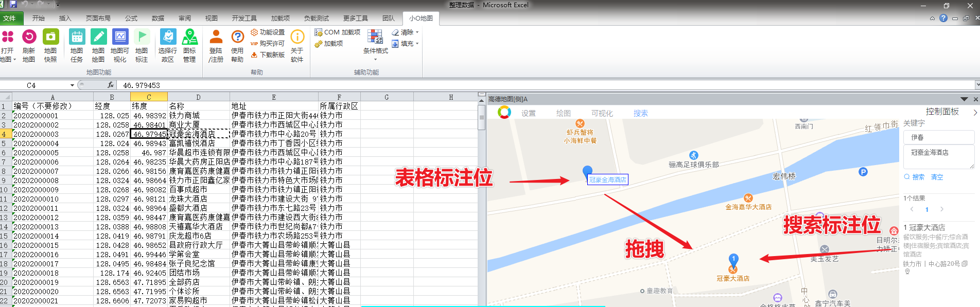980x307 pixels.
Task: Click map panel 绘图 drawing menu
Action: tap(564, 113)
